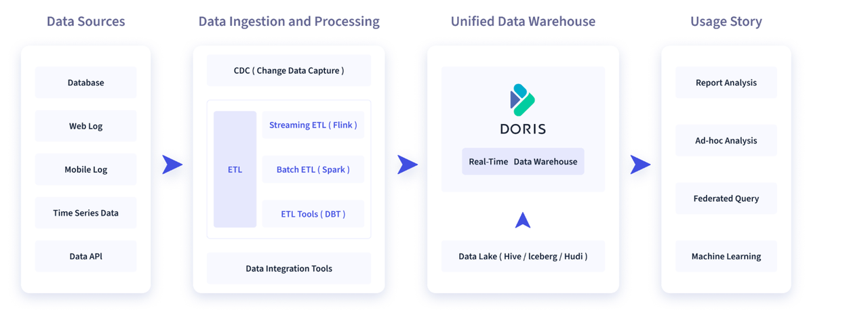This screenshot has width=868, height=321.
Task: Open the Report Analysis box
Action: (x=726, y=83)
